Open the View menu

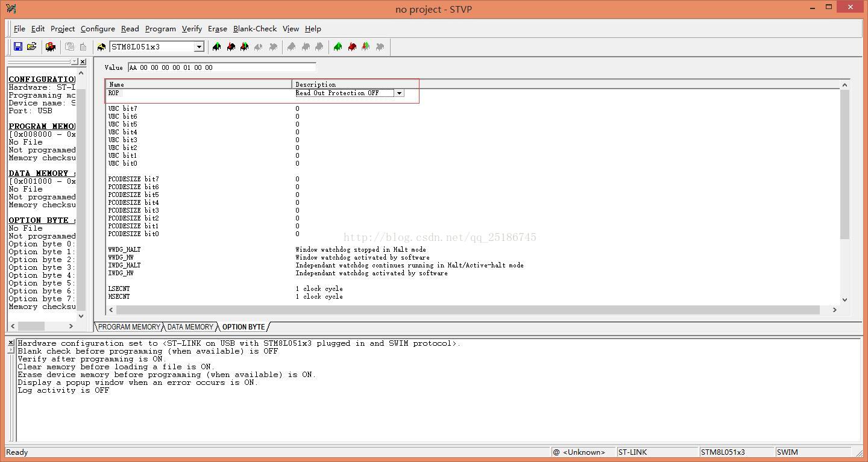(x=291, y=28)
